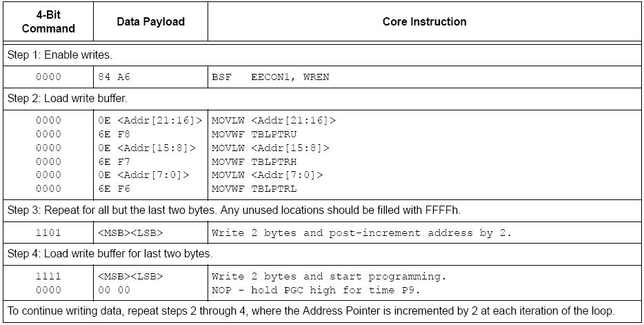Click the Data Payload column header
Image resolution: width=644 pixels, height=325 pixels.
[150, 21]
